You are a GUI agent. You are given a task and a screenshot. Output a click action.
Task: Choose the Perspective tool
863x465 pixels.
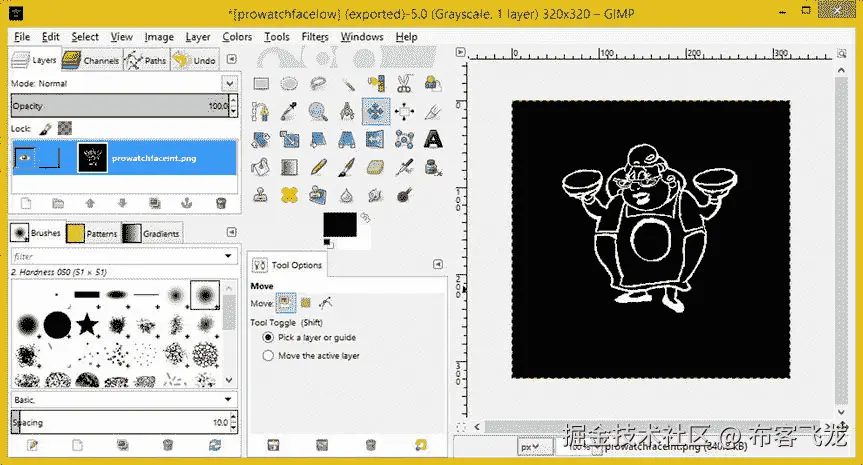[347, 140]
